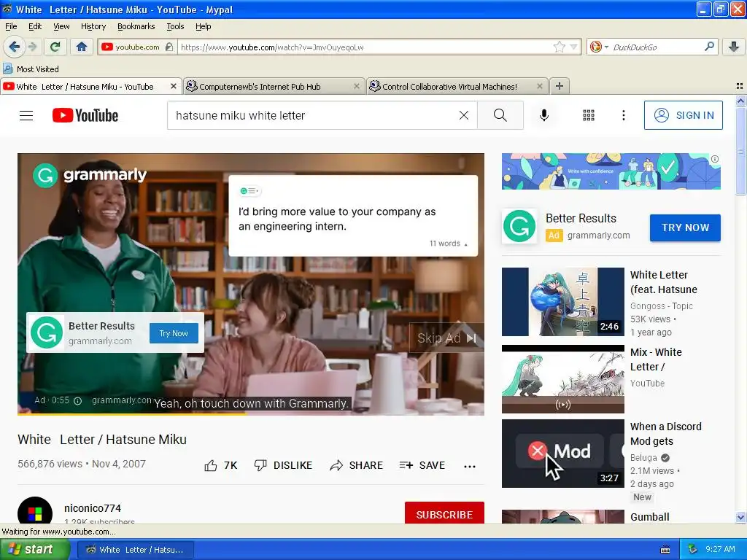This screenshot has width=747, height=560.
Task: Open the banner ad info icon
Action: tap(715, 159)
